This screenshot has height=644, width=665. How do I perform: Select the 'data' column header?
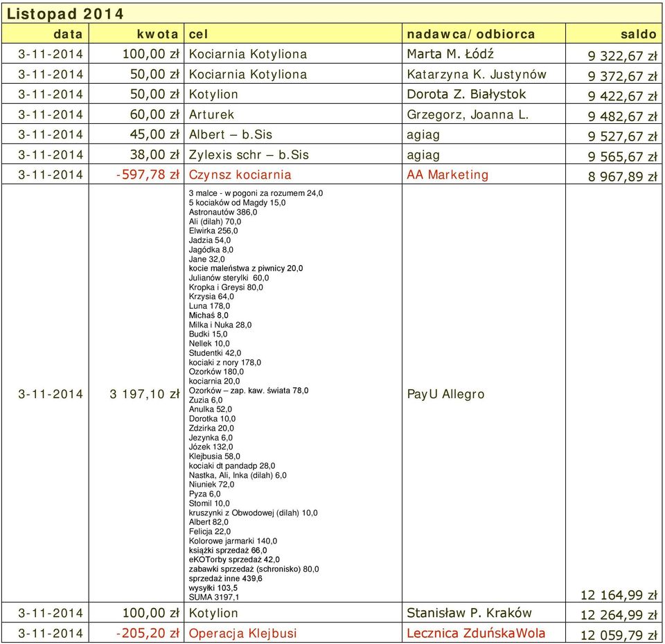click(68, 34)
